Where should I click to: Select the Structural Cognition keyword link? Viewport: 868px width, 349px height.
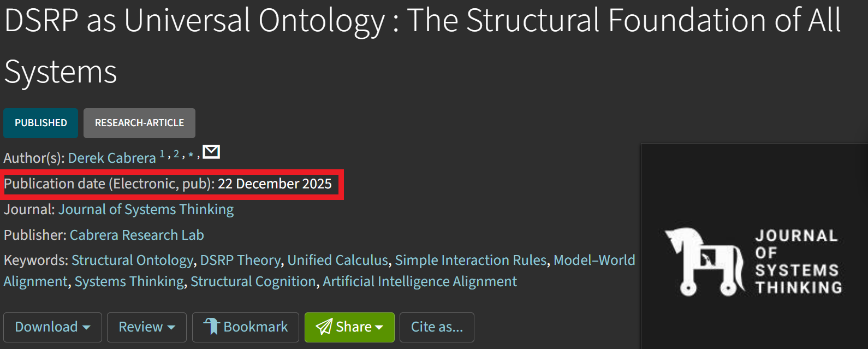coord(253,281)
